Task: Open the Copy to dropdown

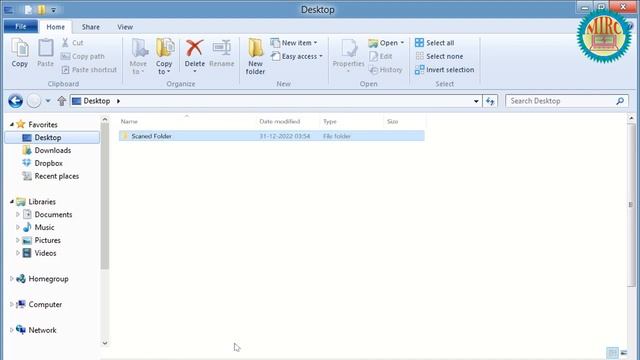Action: tap(164, 57)
